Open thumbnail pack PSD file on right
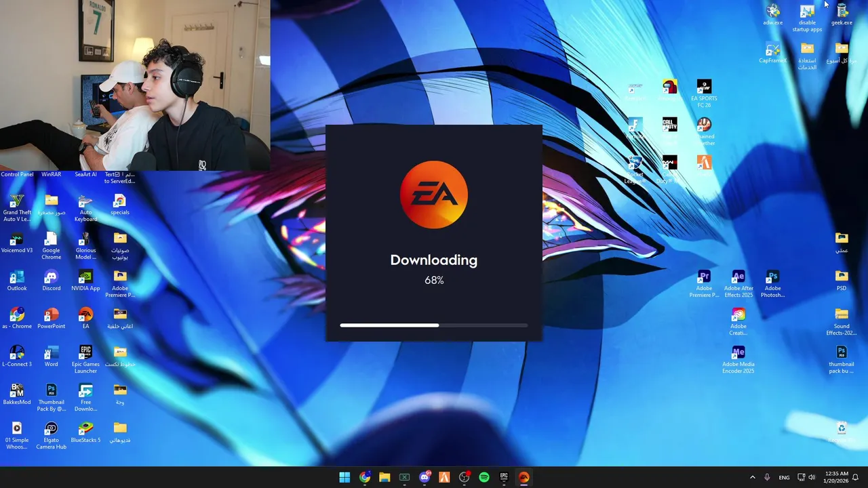This screenshot has width=868, height=488. coord(842,359)
